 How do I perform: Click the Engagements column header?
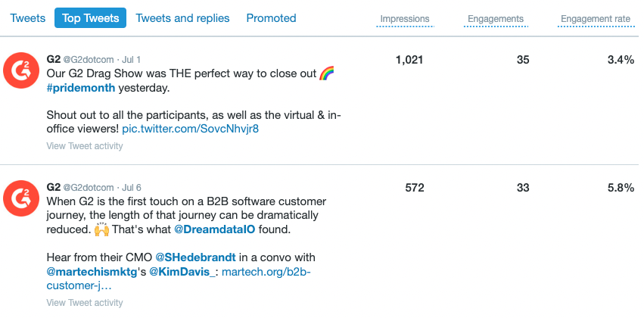pyautogui.click(x=496, y=19)
